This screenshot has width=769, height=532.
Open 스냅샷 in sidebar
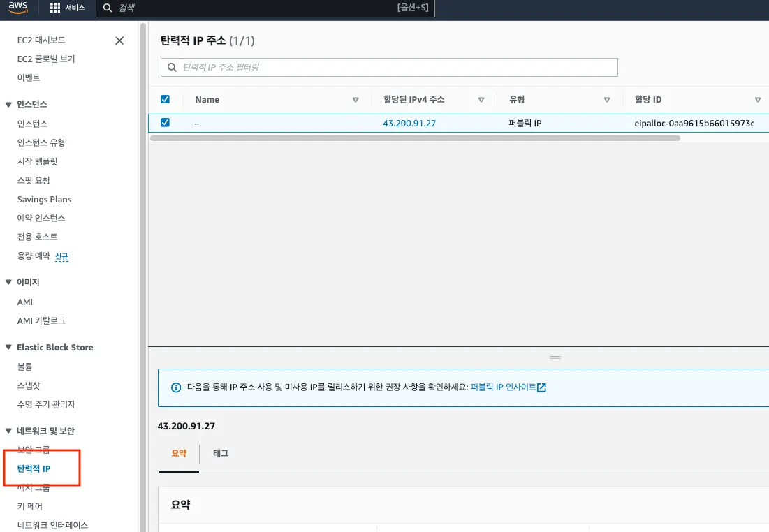point(29,385)
